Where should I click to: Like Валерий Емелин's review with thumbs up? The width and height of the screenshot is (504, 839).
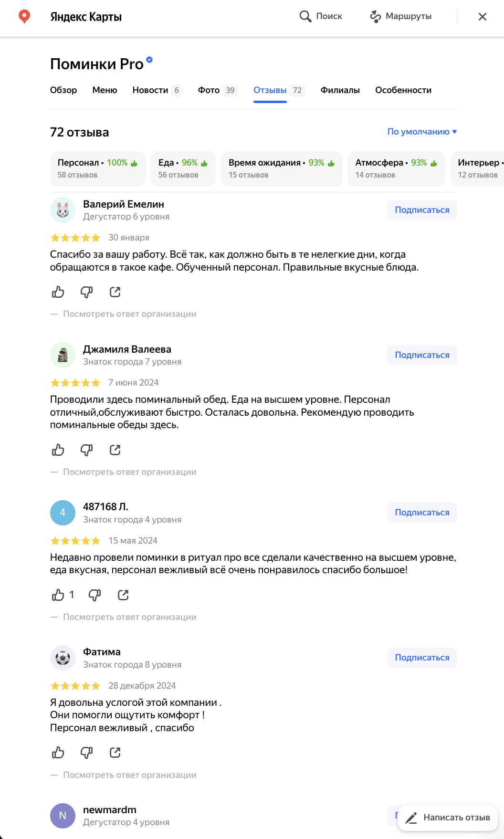coord(58,292)
